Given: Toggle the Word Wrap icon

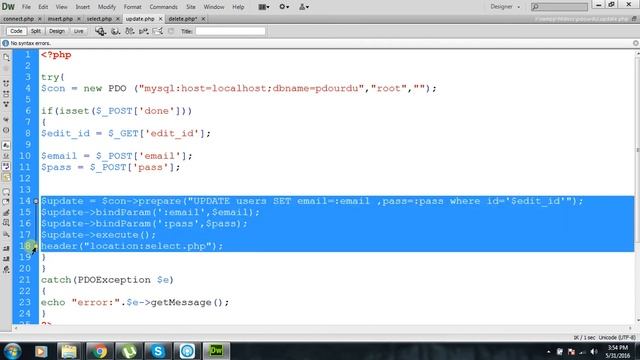Looking at the screenshot, I should coord(6,167).
